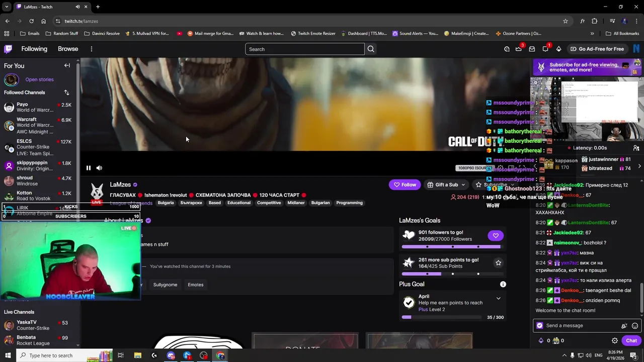Expand the April Plus Goal details
Image resolution: width=644 pixels, height=362 pixels.
pyautogui.click(x=498, y=298)
